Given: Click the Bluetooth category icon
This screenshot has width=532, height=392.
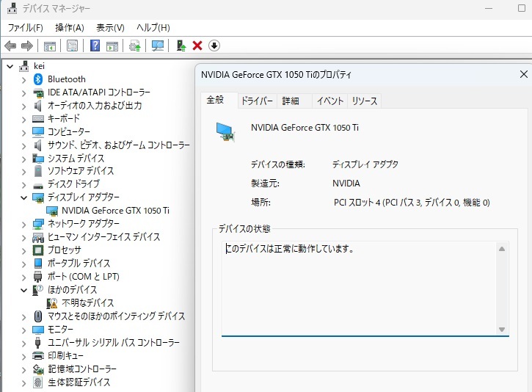Looking at the screenshot, I should [x=38, y=79].
